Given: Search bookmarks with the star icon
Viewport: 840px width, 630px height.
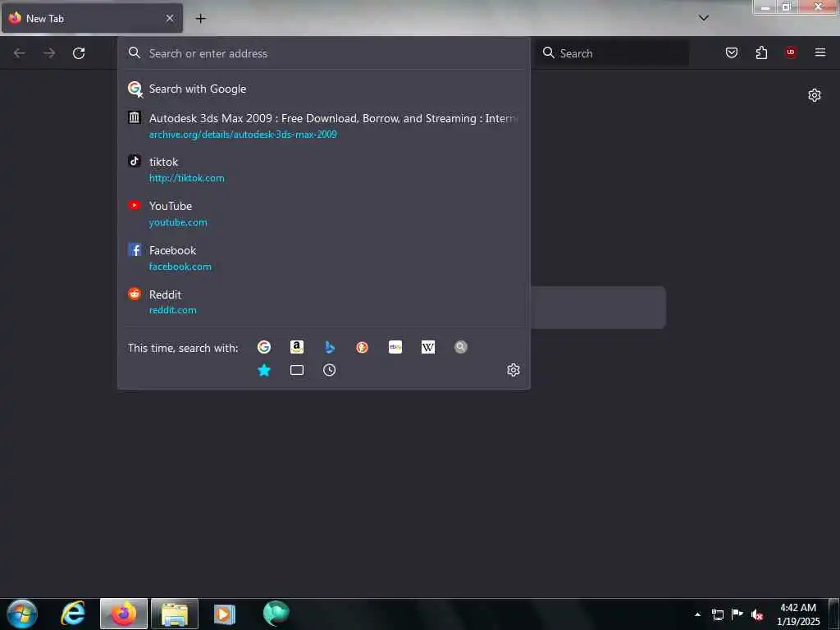Looking at the screenshot, I should click(264, 370).
